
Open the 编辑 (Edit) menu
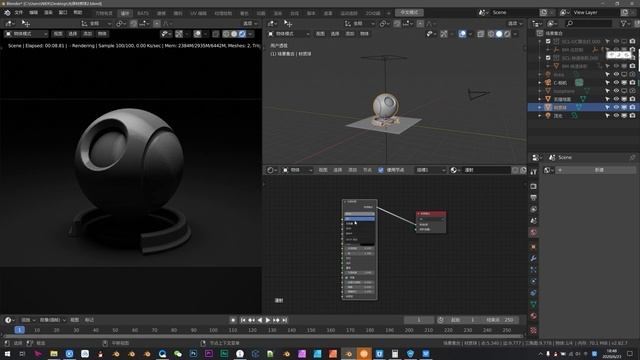tap(33, 13)
